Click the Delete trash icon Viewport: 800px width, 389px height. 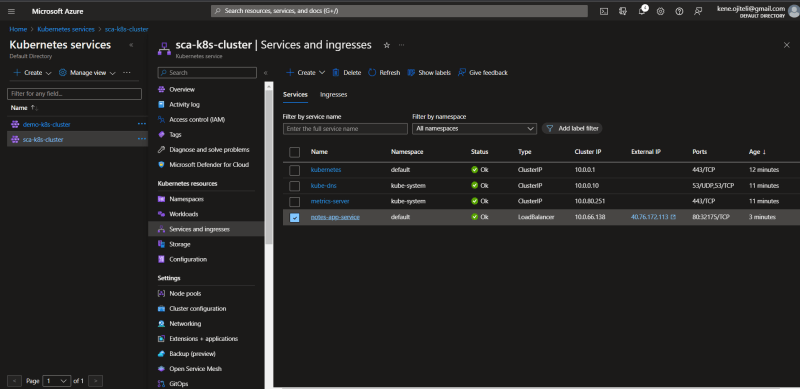346,72
